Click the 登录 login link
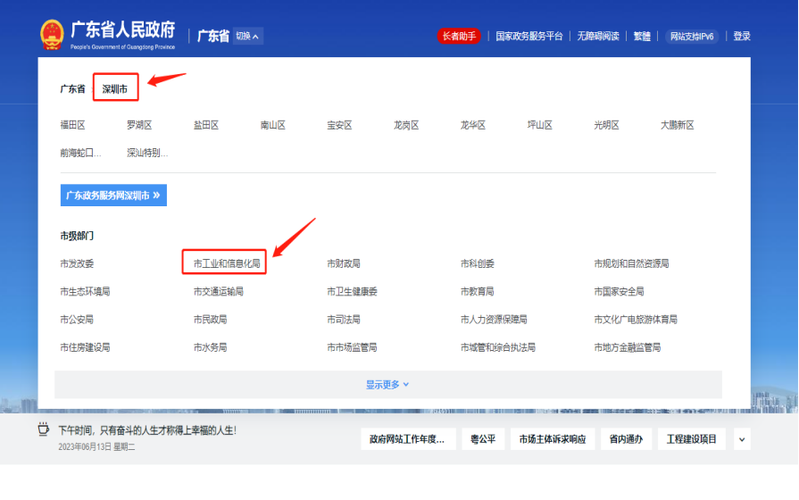799x500 pixels. 742,36
